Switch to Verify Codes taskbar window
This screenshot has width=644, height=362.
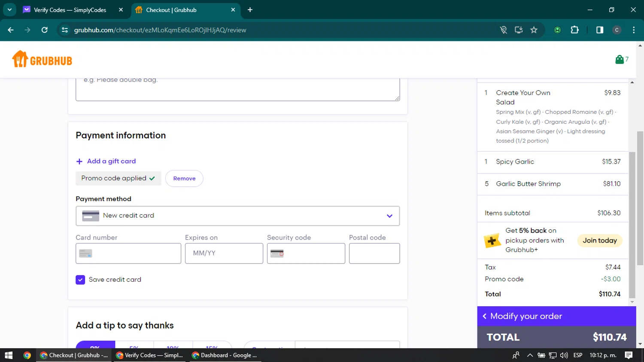click(149, 355)
